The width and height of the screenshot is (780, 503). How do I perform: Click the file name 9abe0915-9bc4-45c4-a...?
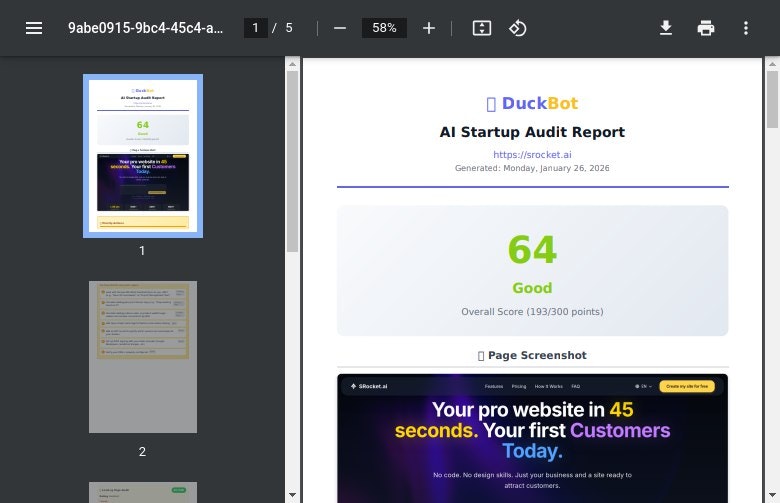pos(146,28)
